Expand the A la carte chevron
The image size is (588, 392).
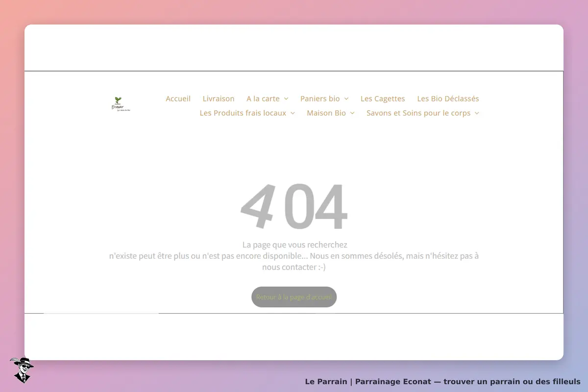(x=286, y=99)
